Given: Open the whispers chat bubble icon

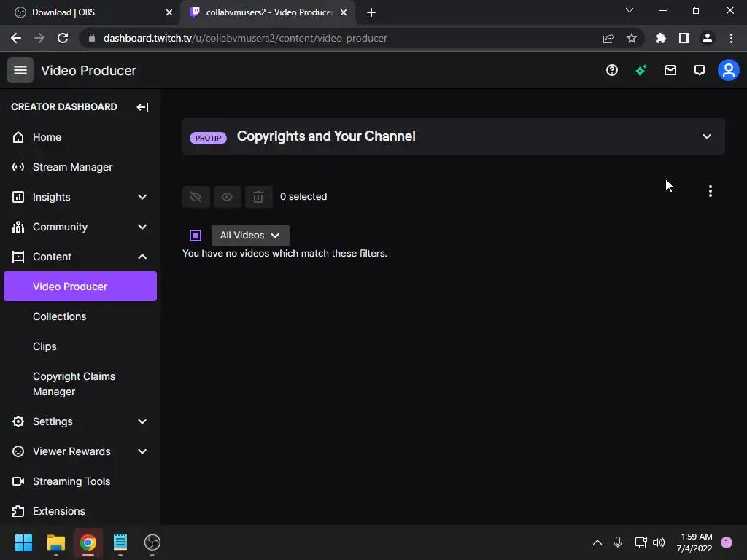Looking at the screenshot, I should tap(700, 71).
